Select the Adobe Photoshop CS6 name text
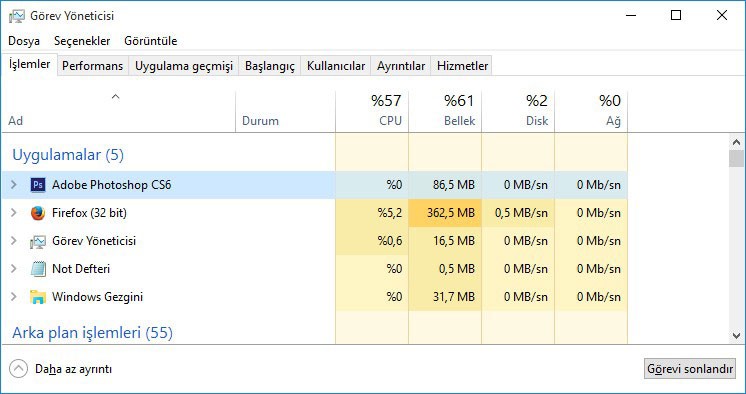746x394 pixels. pos(111,185)
